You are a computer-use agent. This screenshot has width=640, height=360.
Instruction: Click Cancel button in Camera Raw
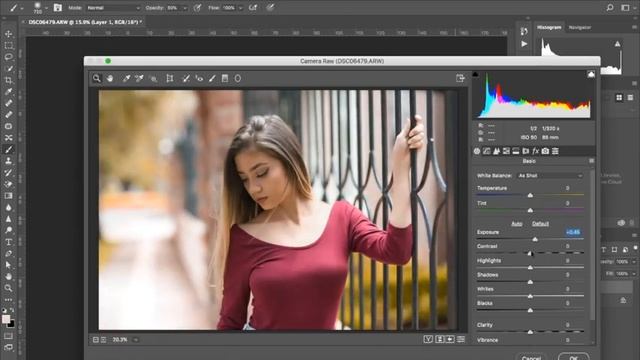(x=531, y=356)
